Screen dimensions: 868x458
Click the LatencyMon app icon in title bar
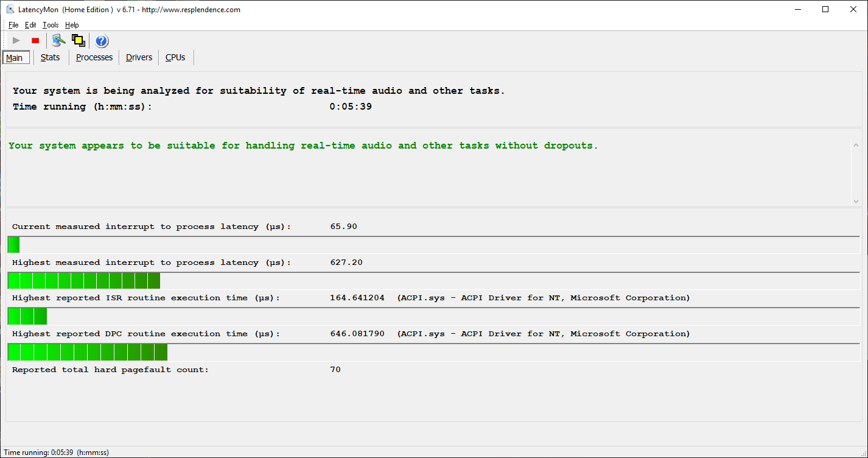point(10,9)
